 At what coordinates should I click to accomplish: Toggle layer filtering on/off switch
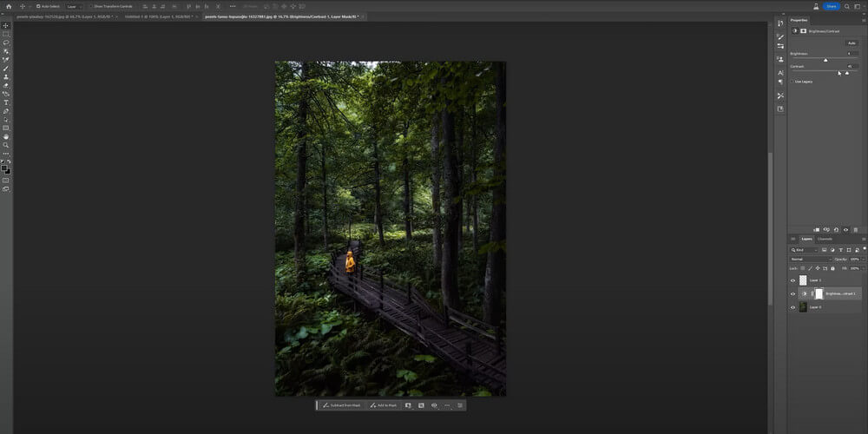pyautogui.click(x=865, y=248)
